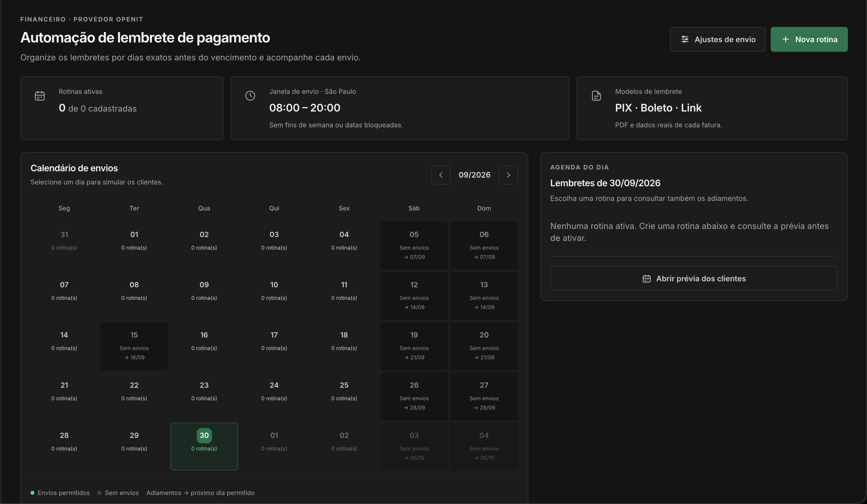Select day 07 in the calendar

click(x=64, y=296)
